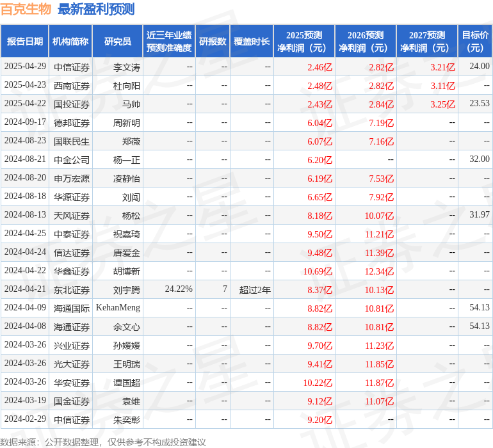Click the 12.34亿 profit value

click(x=379, y=271)
